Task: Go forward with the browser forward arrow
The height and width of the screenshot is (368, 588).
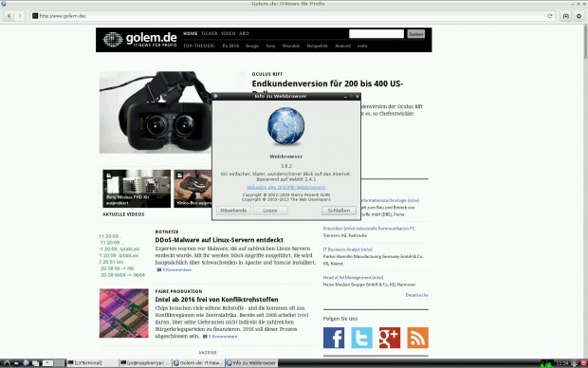Action: click(20, 16)
